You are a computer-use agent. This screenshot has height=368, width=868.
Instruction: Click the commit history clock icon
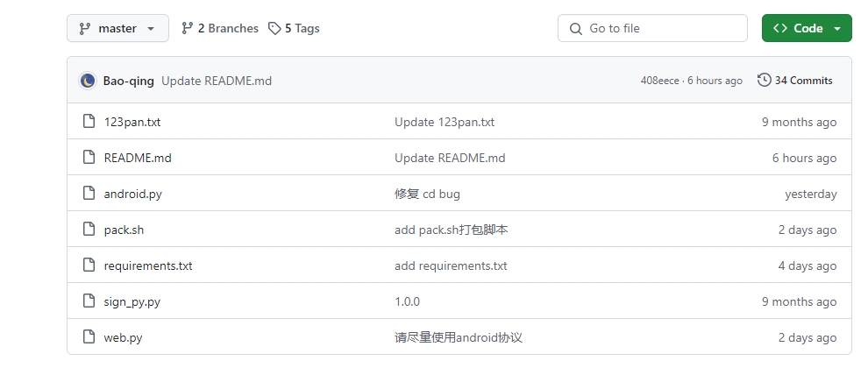click(765, 81)
